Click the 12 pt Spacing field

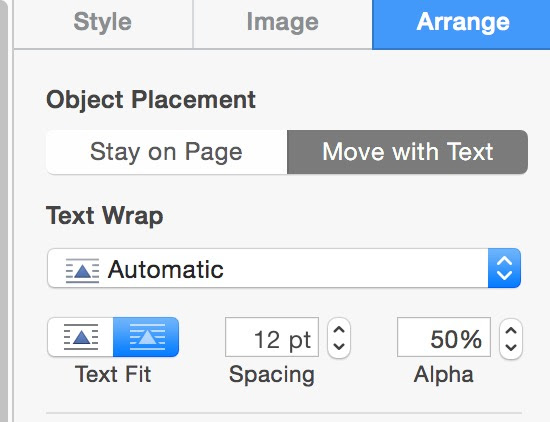272,337
